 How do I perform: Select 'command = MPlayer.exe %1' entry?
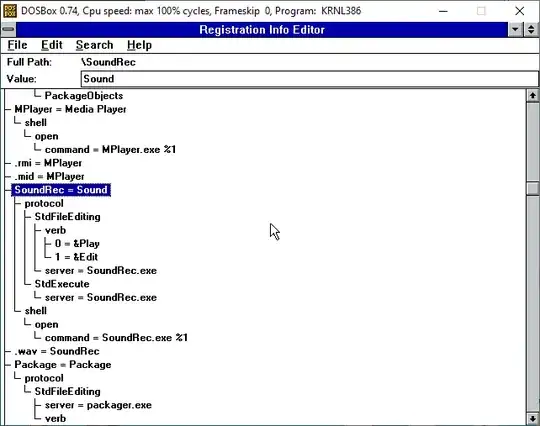click(110, 149)
